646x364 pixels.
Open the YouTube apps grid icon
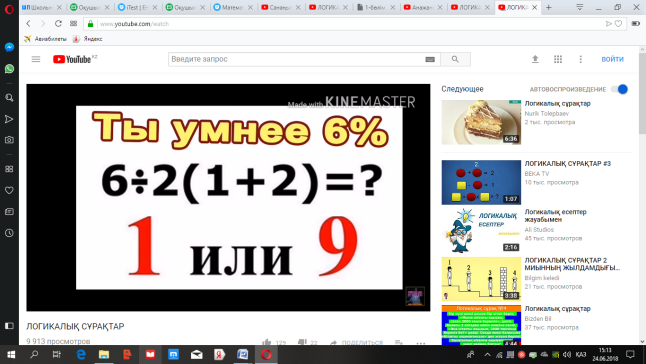click(x=558, y=59)
